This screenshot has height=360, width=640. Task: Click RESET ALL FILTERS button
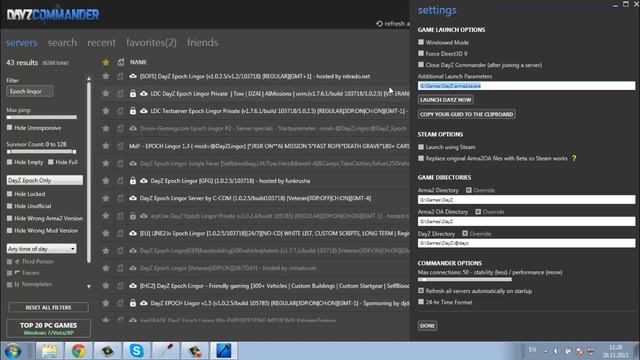48,307
